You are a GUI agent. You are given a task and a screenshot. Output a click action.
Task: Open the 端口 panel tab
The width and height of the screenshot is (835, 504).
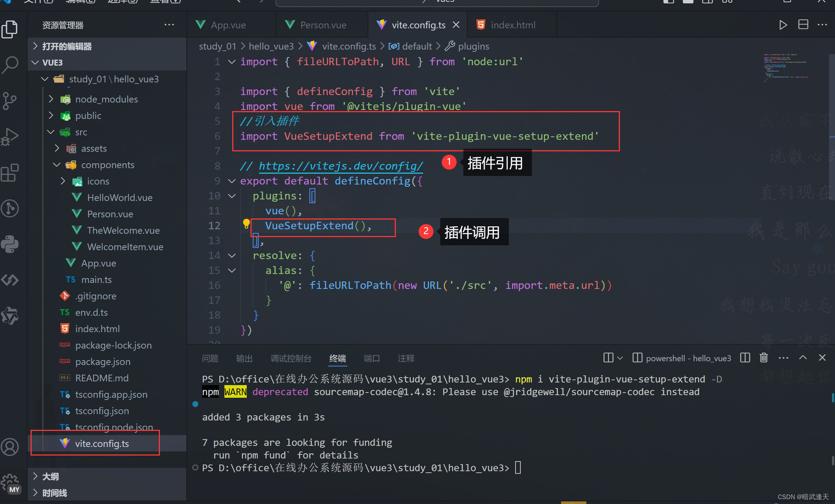pos(372,358)
